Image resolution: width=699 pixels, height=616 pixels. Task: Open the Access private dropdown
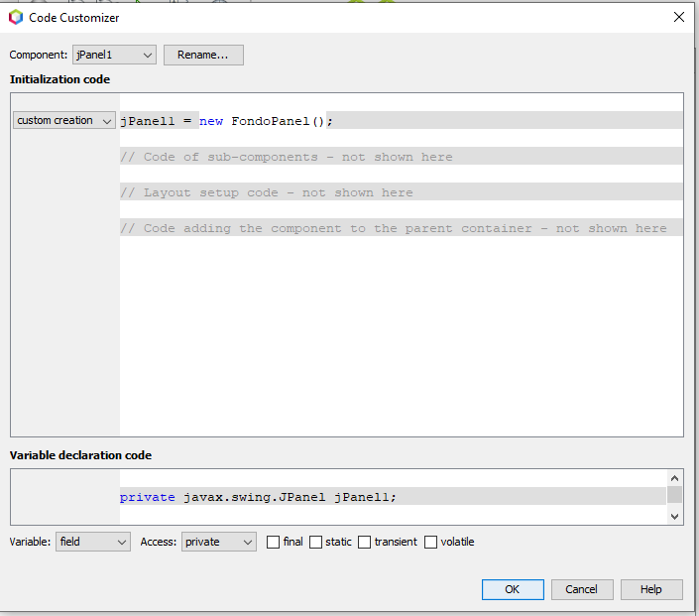click(x=218, y=542)
